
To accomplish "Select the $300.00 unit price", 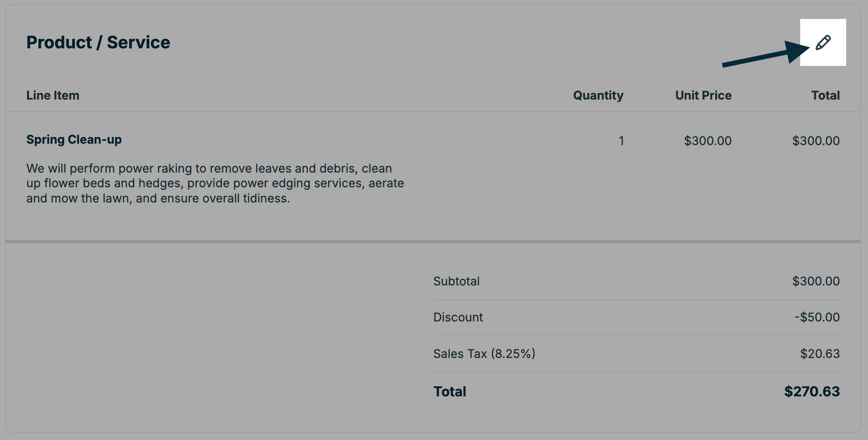I will tap(708, 140).
